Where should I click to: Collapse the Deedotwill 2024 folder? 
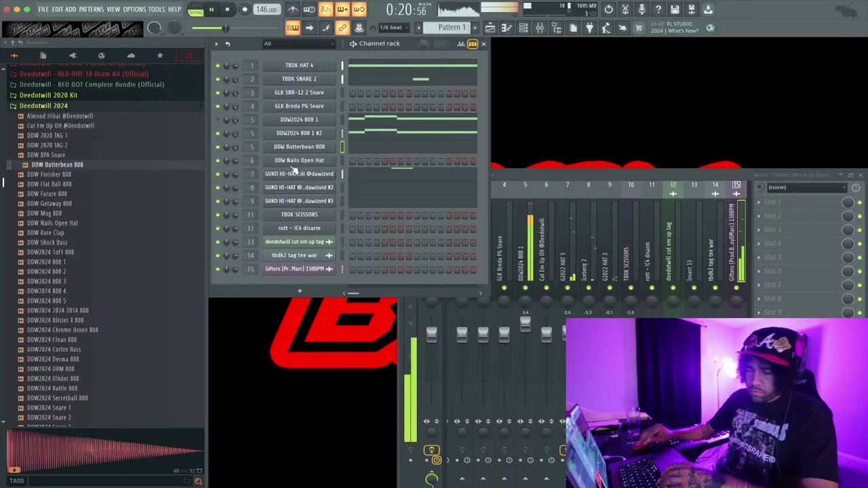43,106
